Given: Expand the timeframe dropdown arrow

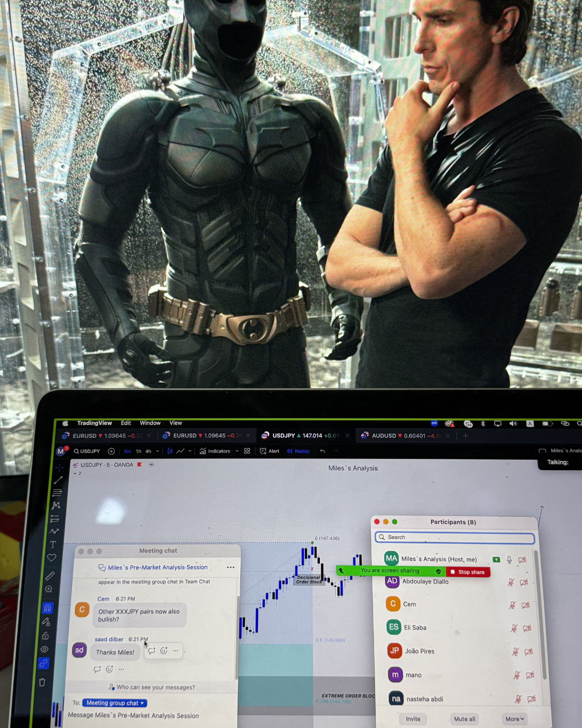Looking at the screenshot, I should [x=157, y=451].
